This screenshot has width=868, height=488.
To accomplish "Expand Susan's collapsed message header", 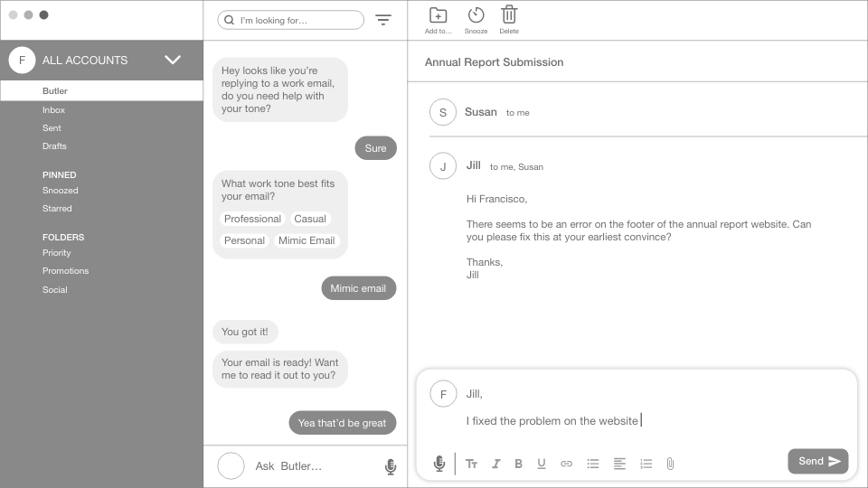I will (x=647, y=112).
